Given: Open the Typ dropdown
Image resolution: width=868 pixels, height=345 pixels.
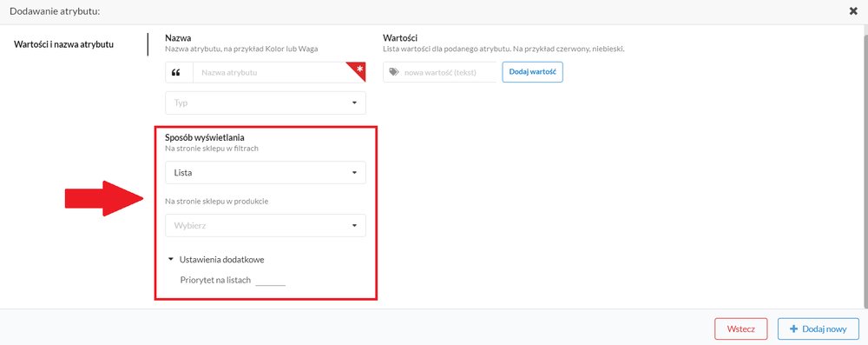Looking at the screenshot, I should 266,103.
